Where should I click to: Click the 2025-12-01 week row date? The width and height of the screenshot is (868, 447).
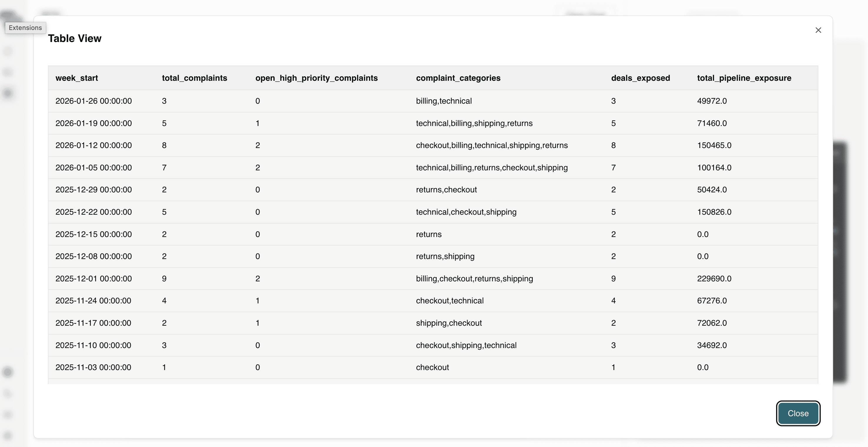tap(93, 279)
